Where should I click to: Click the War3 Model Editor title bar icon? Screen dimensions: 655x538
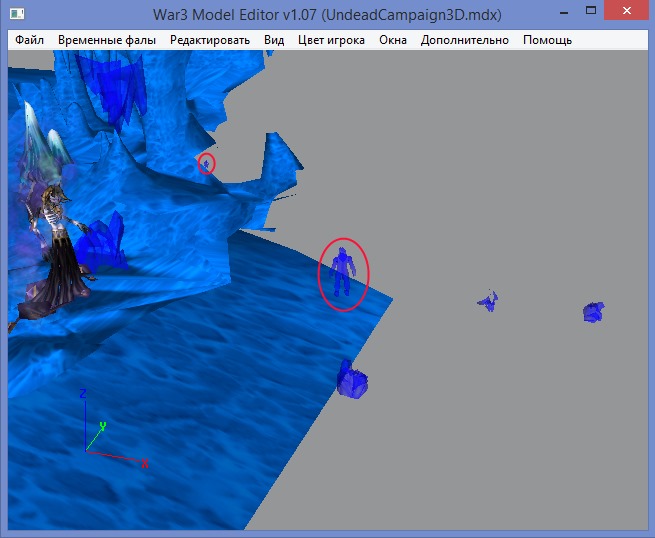(17, 13)
